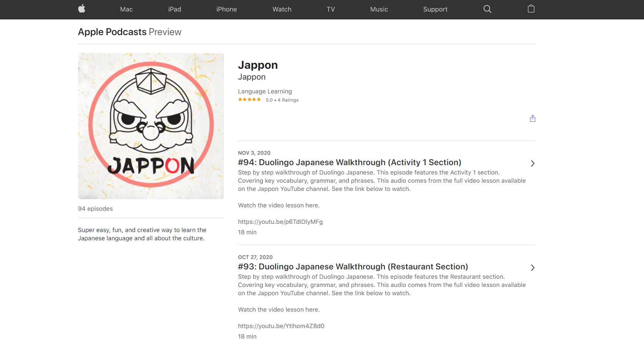The height and width of the screenshot is (349, 644).
Task: Open the iPad menu item
Action: click(175, 9)
